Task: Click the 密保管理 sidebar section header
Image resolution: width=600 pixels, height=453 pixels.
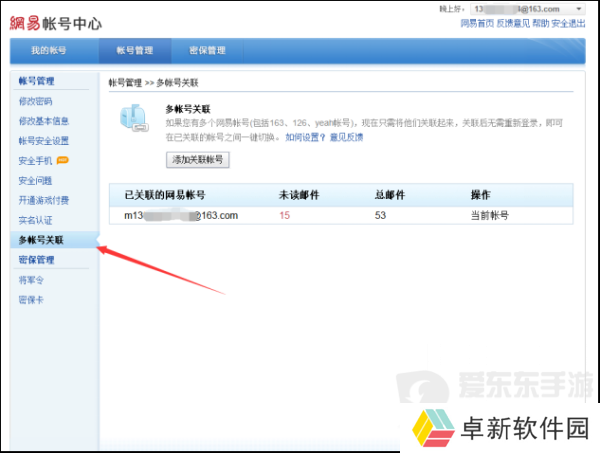Action: (x=37, y=260)
